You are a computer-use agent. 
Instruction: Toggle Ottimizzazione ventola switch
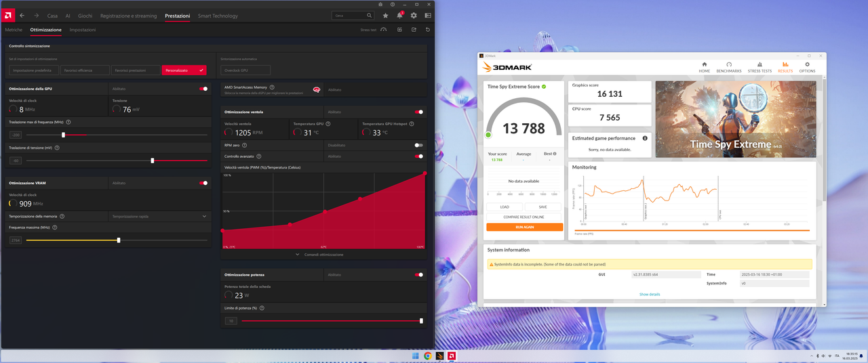(419, 112)
